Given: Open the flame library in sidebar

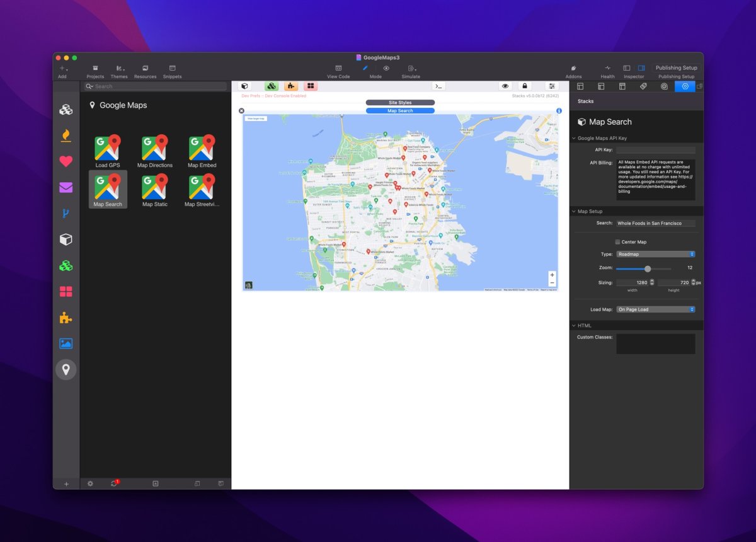Looking at the screenshot, I should [66, 135].
